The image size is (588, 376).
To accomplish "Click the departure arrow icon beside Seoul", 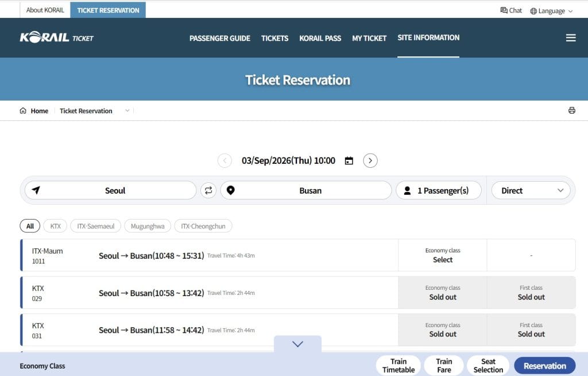I will point(36,190).
